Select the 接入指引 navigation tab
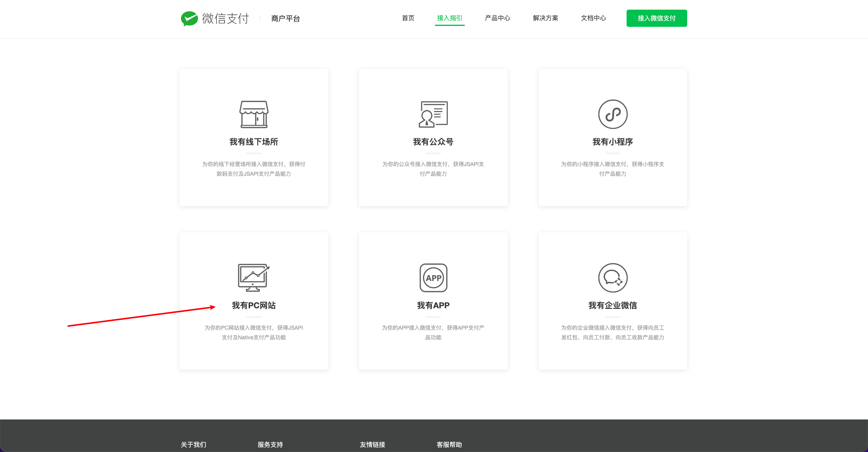Image resolution: width=868 pixels, height=452 pixels. click(449, 18)
